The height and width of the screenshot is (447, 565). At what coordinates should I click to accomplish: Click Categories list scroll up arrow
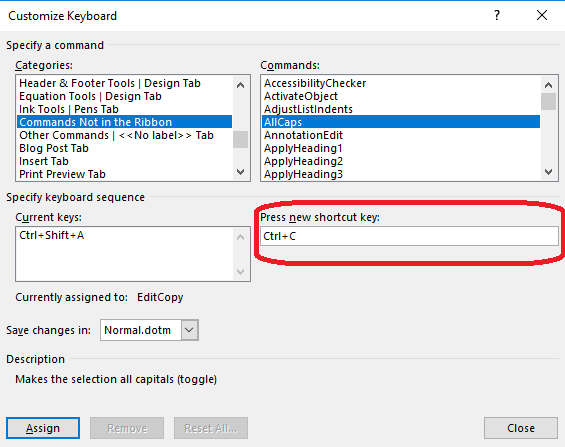pos(240,85)
